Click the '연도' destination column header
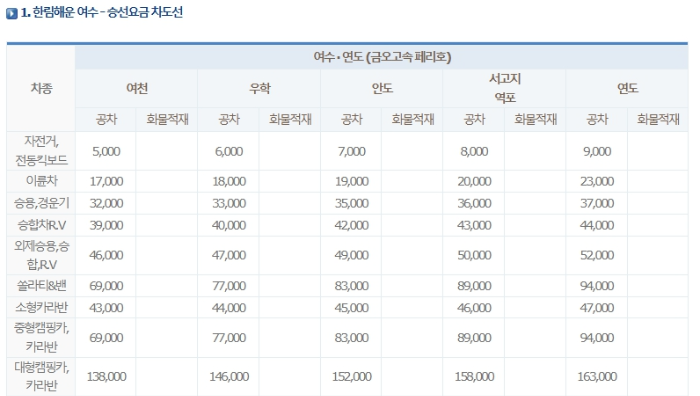The width and height of the screenshot is (700, 396). pos(627,88)
